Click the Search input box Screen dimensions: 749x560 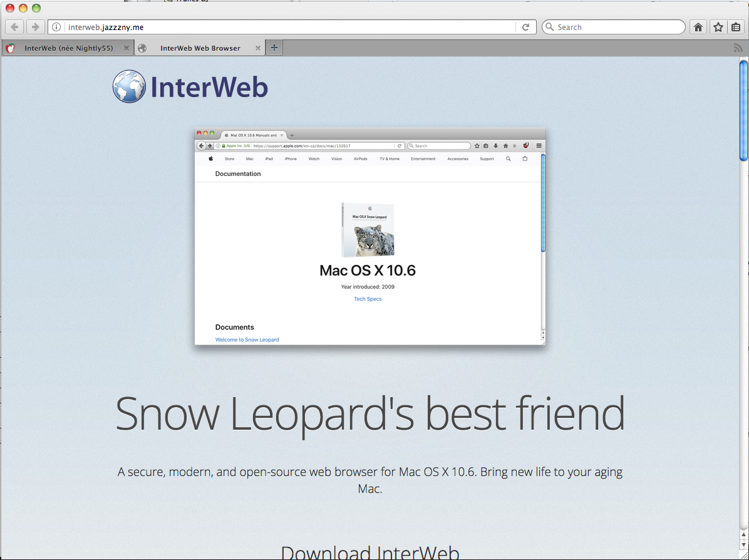[614, 27]
